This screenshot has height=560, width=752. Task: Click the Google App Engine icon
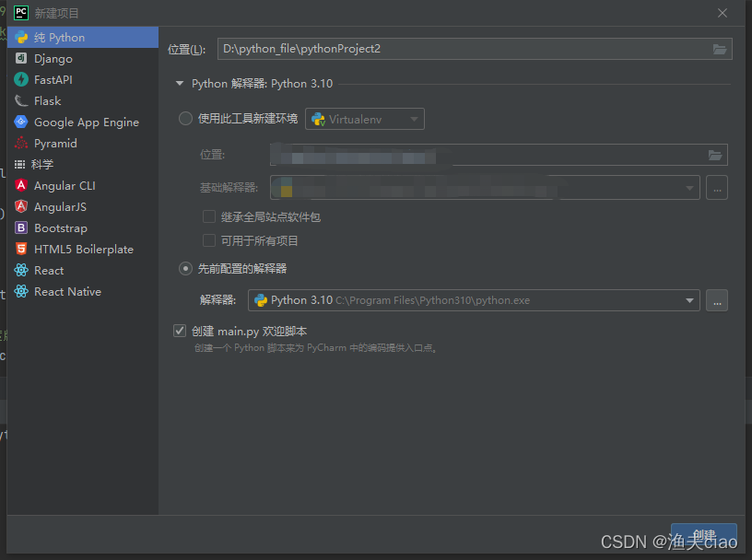pyautogui.click(x=21, y=122)
